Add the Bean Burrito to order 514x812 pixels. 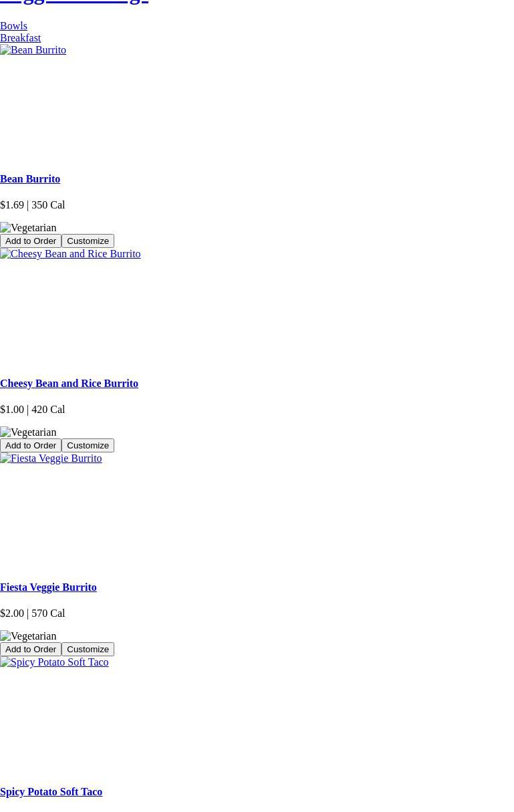[31, 241]
